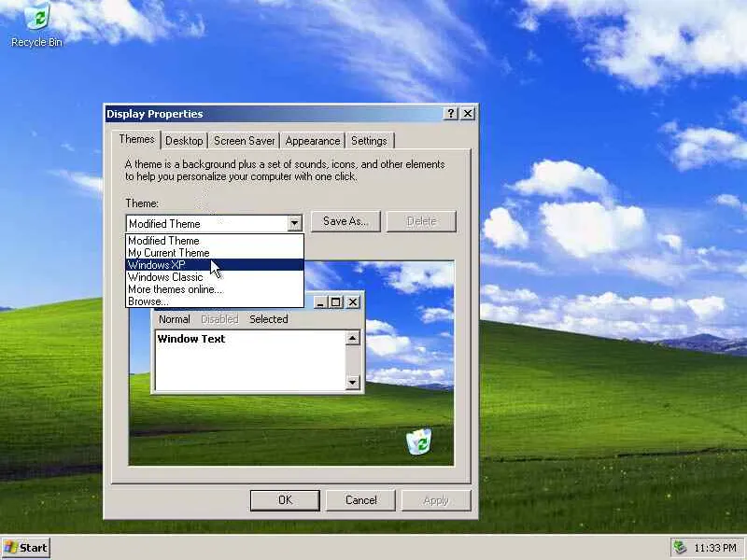Click the preview window's close icon
Screen dimensions: 747x560
point(353,301)
